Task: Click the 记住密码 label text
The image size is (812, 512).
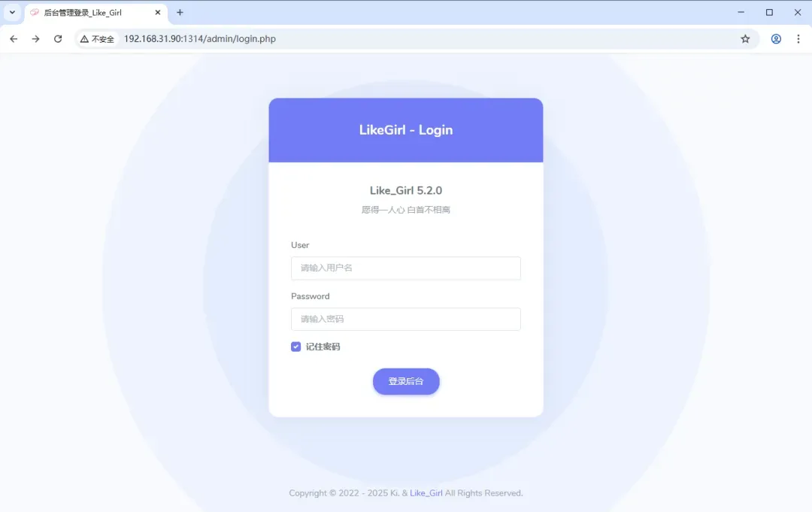Action: point(323,347)
